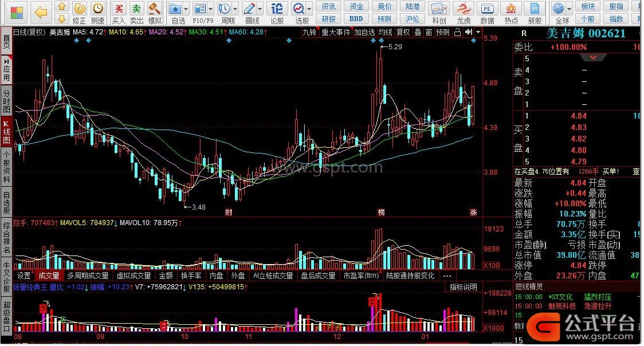Click the 板块 button

[x=588, y=6]
